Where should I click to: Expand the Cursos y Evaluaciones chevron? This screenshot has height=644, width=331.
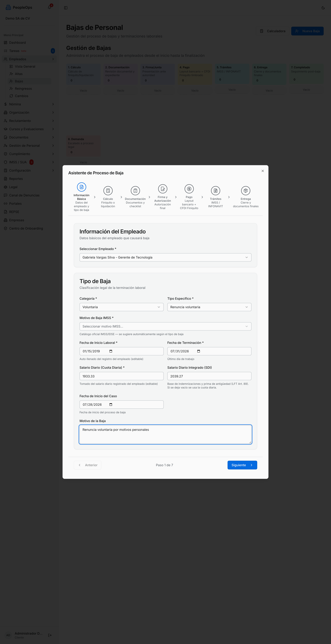coord(53,129)
